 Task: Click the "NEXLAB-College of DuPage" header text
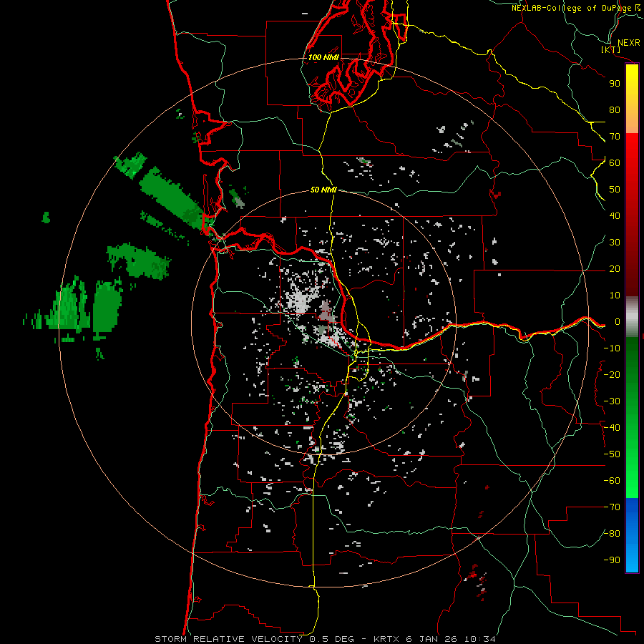(572, 8)
